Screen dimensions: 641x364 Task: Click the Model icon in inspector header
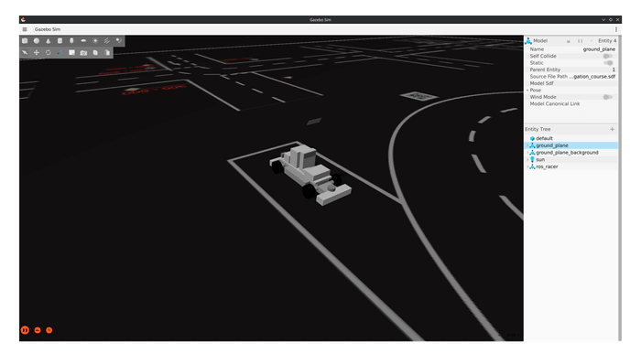pos(528,41)
